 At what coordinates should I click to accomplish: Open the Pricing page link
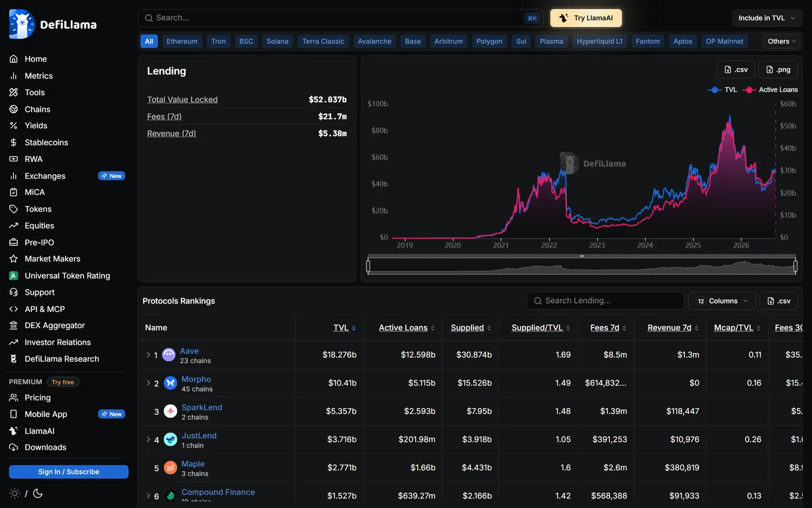(x=38, y=398)
